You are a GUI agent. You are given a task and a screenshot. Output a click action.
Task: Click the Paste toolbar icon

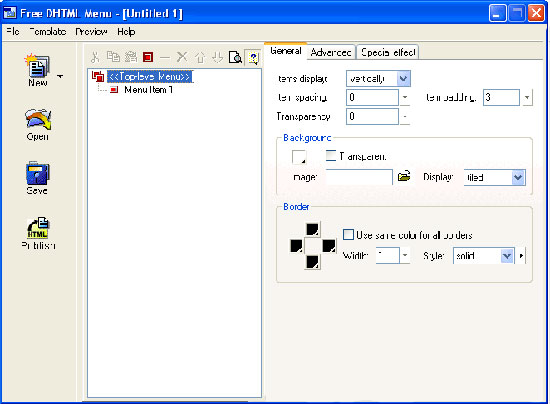coord(130,57)
